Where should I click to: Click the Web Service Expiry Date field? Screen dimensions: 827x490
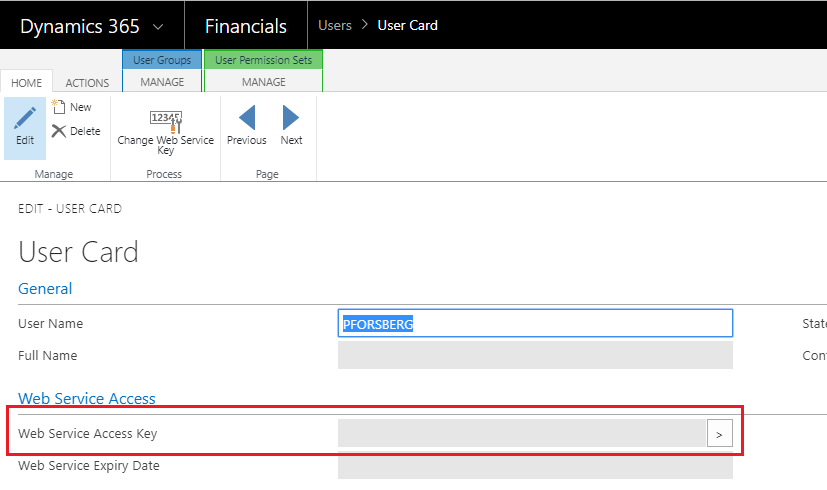[x=535, y=465]
